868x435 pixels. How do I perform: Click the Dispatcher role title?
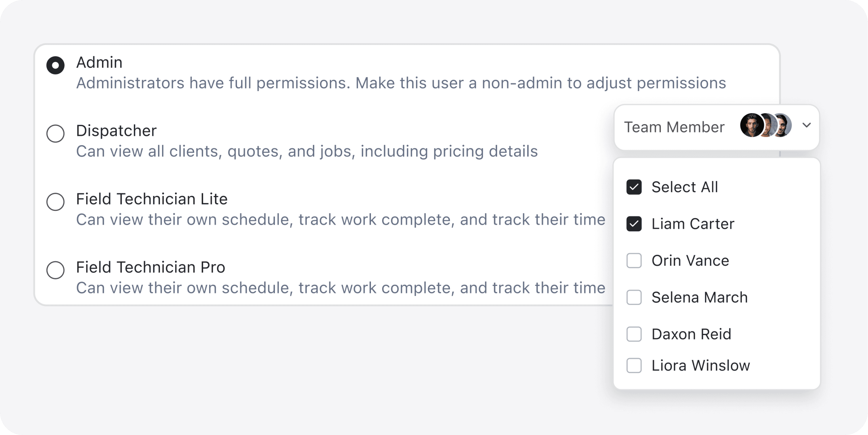click(116, 131)
